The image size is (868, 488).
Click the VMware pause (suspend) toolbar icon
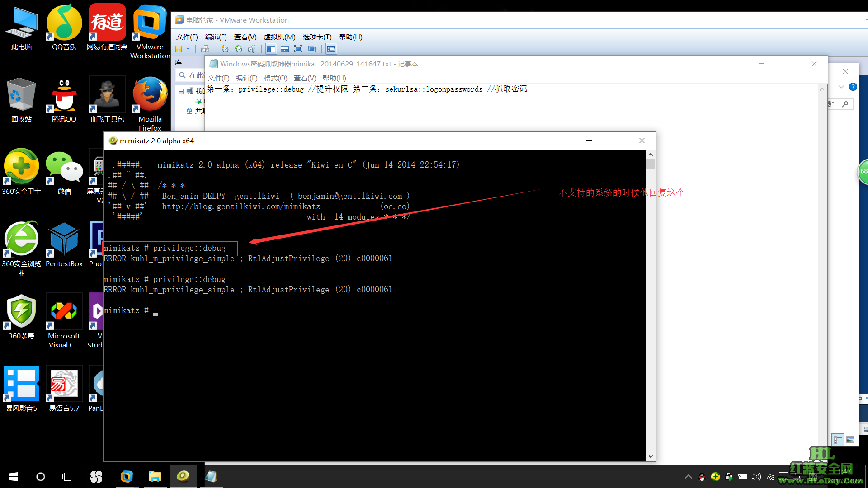[179, 49]
